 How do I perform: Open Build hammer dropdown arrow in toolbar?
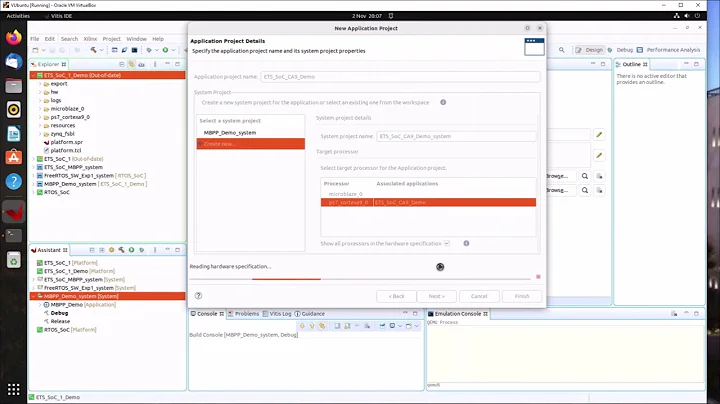coord(101,50)
